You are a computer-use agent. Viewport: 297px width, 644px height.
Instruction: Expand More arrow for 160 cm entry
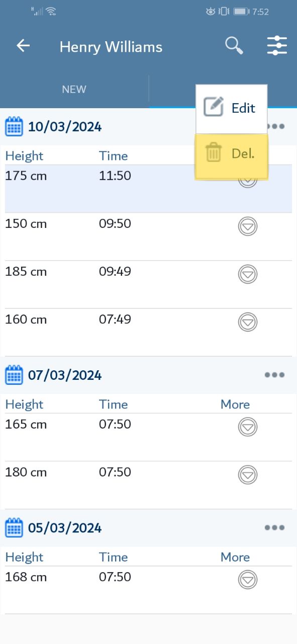tap(248, 322)
